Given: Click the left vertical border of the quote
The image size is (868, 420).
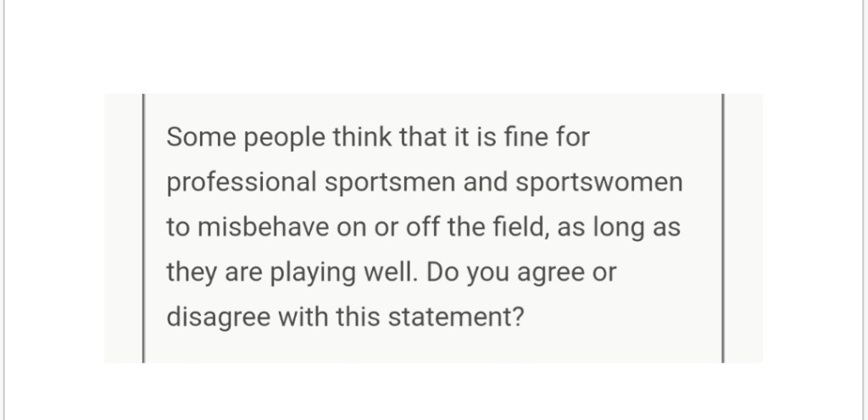Looking at the screenshot, I should pyautogui.click(x=142, y=229).
